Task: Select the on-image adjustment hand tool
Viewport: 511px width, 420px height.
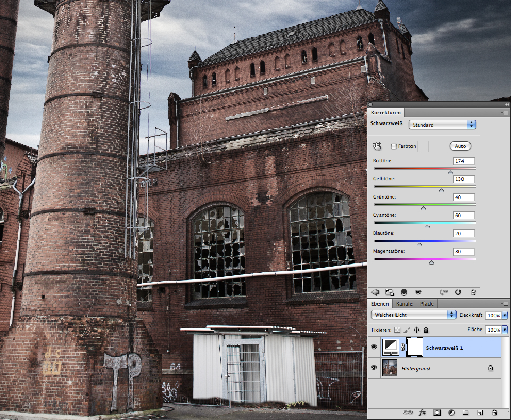Action: pos(377,146)
